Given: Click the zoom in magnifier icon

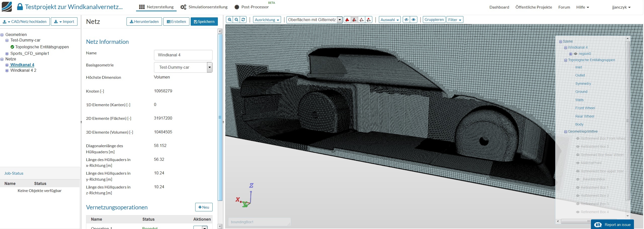Looking at the screenshot, I should [x=229, y=20].
